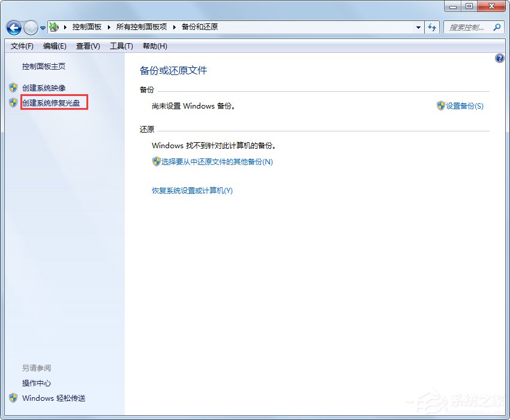Image resolution: width=510 pixels, height=420 pixels.
Task: Click 创建系统修复光盘 in the sidebar
Action: [53, 103]
